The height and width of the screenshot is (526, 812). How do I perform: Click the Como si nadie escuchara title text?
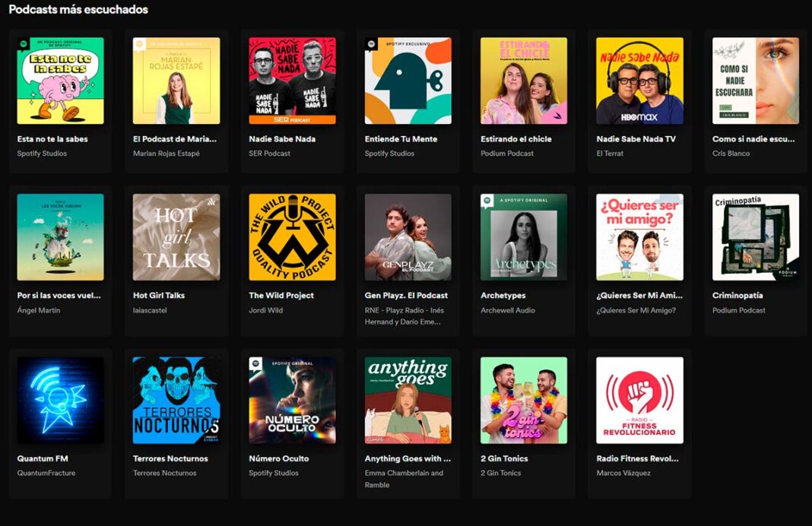753,139
